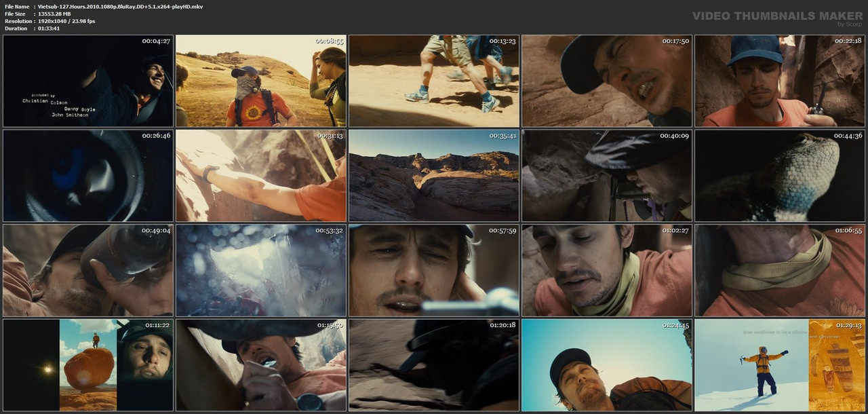
Task: Click the frame marked 01:20:18
Action: (x=434, y=365)
